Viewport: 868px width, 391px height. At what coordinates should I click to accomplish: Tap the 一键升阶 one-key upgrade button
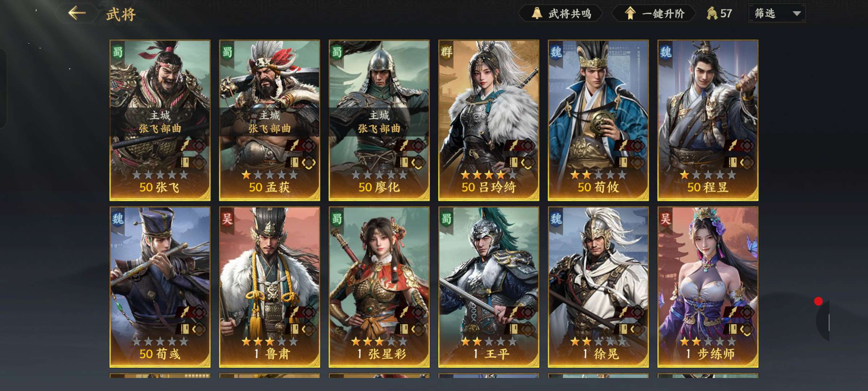[x=654, y=13]
